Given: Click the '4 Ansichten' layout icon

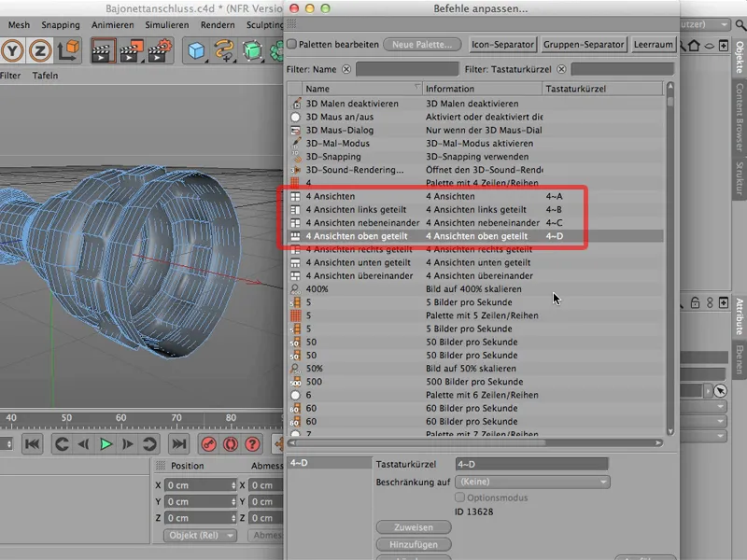Looking at the screenshot, I should [x=295, y=196].
